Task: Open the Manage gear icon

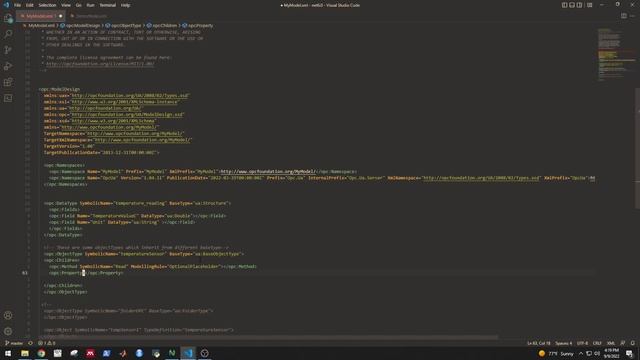Action: click(8, 331)
